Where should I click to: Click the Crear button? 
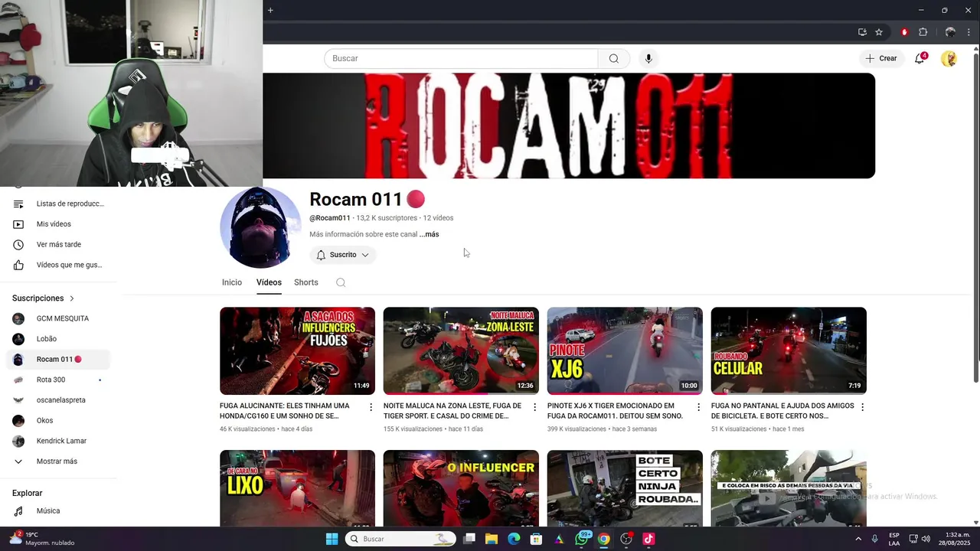tap(881, 58)
